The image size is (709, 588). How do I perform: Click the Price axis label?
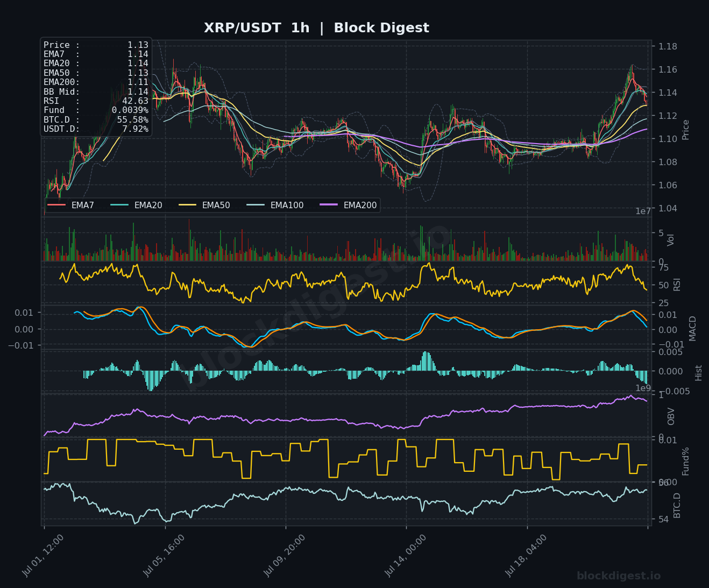(x=686, y=130)
